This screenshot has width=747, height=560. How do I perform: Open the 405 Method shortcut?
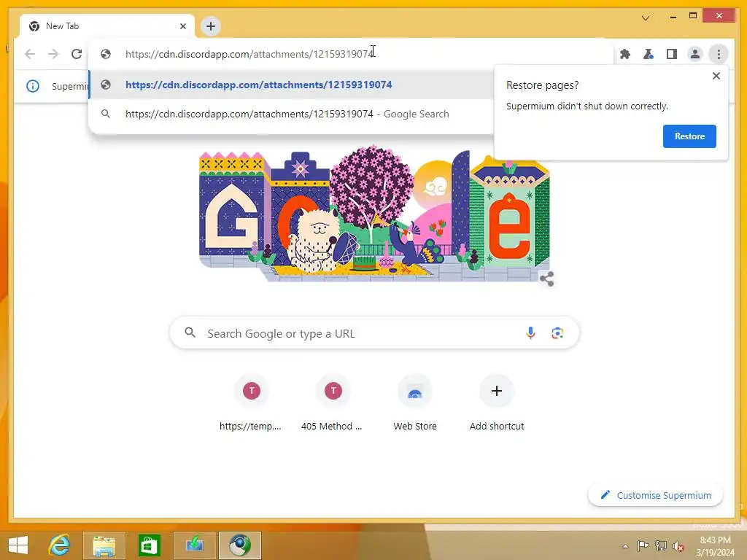coord(333,403)
